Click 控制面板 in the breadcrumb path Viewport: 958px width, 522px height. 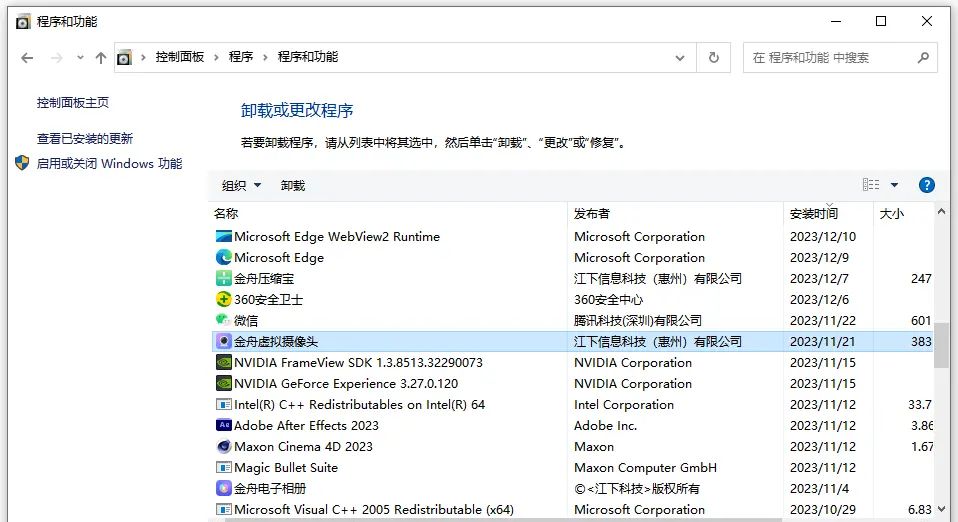coord(180,57)
